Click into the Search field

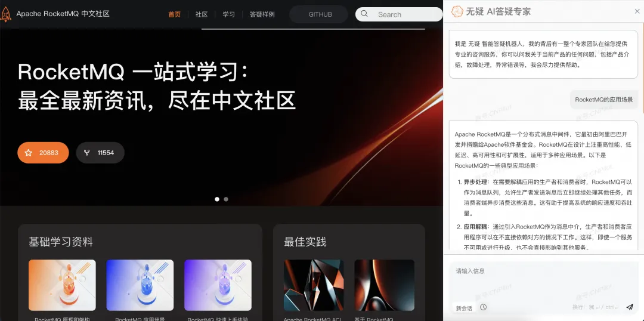pyautogui.click(x=399, y=14)
